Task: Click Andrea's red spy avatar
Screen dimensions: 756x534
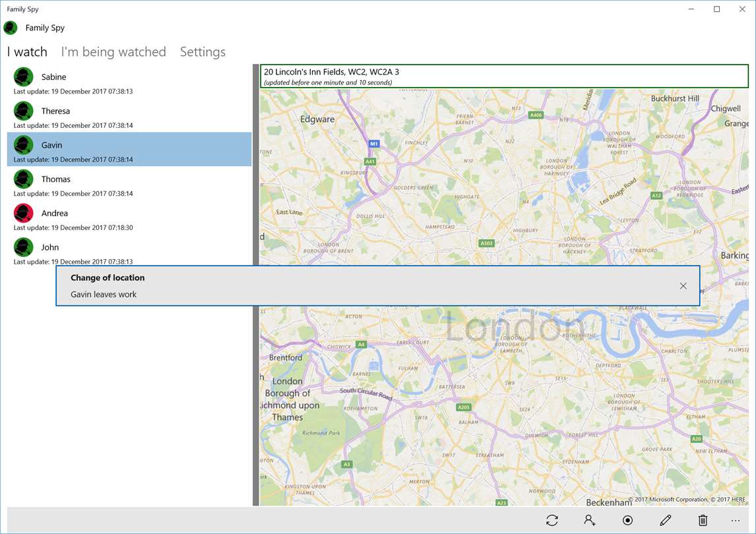Action: pyautogui.click(x=23, y=213)
